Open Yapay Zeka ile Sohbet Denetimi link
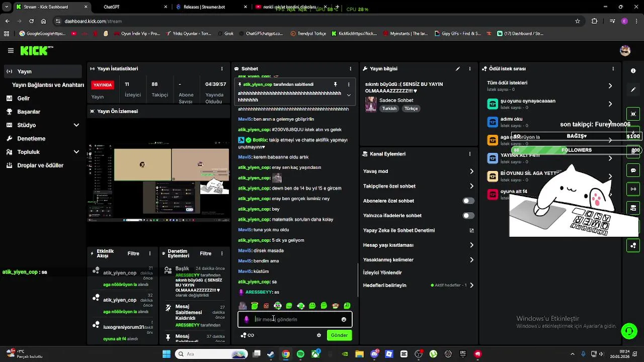This screenshot has height=362, width=644. [x=419, y=230]
